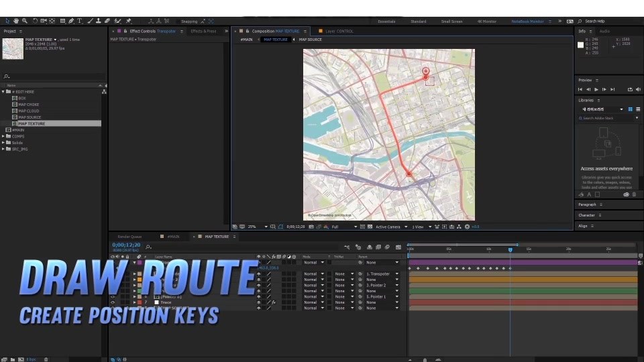The height and width of the screenshot is (362, 644).
Task: Expand the Solids folder
Action: tap(3, 143)
